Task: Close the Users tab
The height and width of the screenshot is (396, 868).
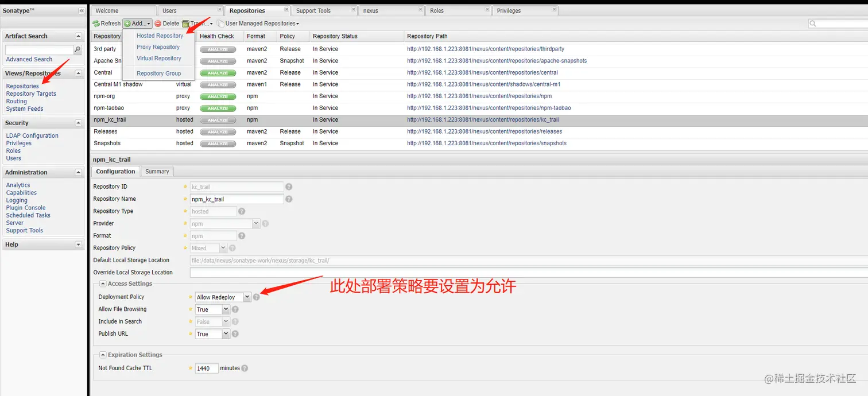Action: [220, 10]
